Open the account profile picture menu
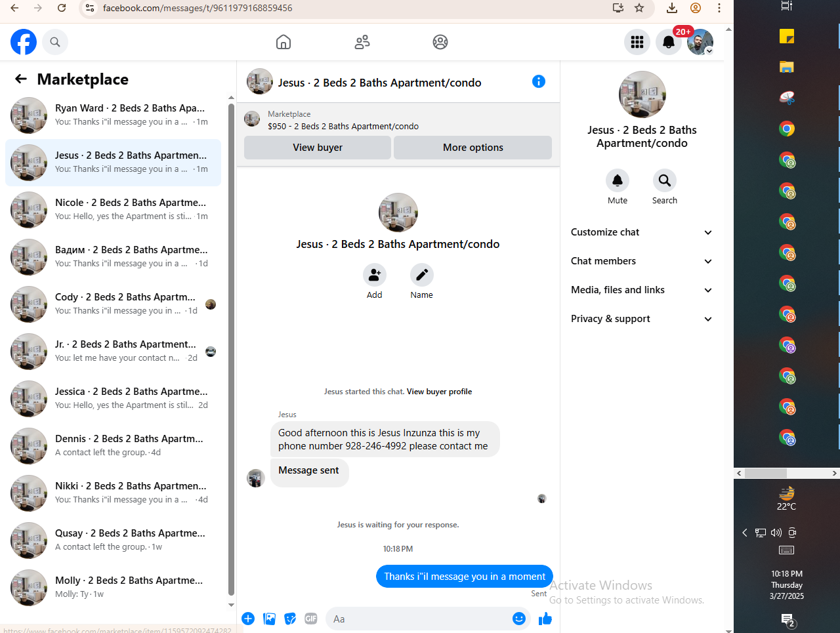Viewport: 840px width, 633px height. point(700,42)
